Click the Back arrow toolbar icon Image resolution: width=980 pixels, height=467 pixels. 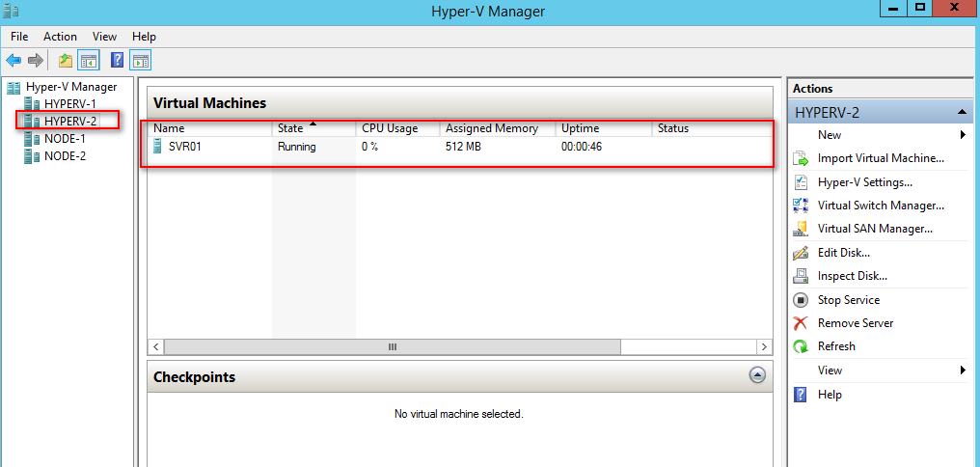(x=14, y=61)
